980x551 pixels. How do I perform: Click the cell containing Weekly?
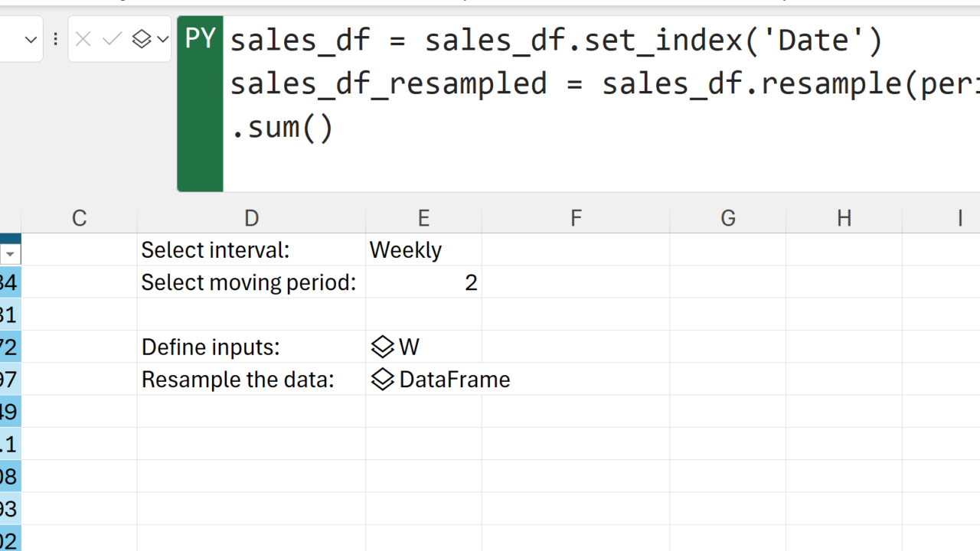click(x=423, y=250)
